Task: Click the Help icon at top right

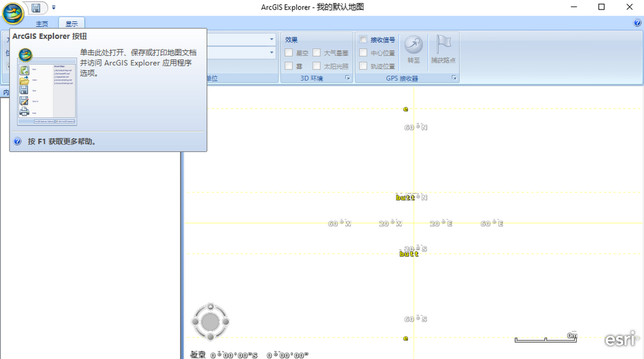Action: point(637,23)
